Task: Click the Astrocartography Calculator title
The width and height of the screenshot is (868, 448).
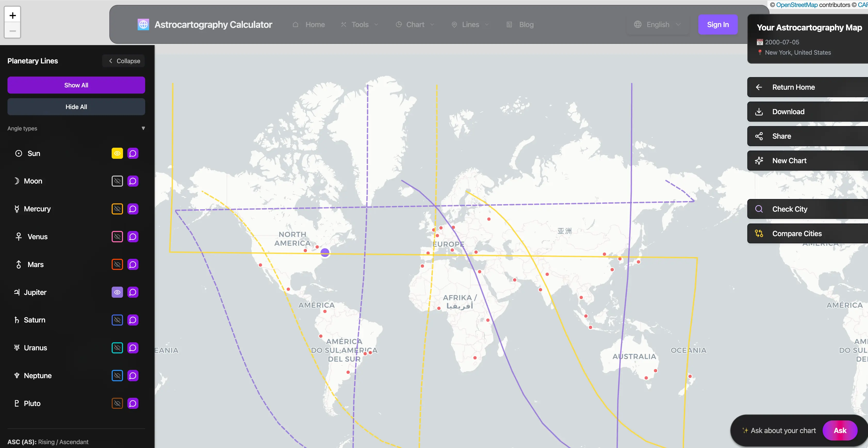Action: (x=213, y=24)
